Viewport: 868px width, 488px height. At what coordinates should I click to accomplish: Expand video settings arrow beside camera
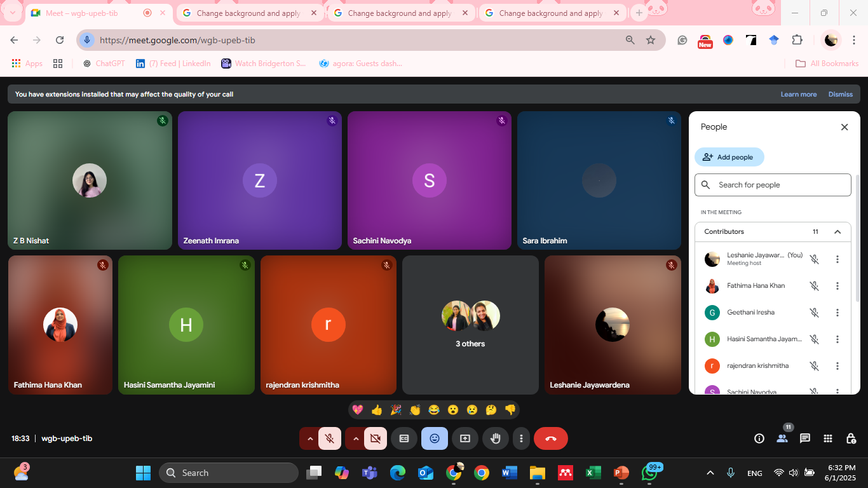coord(356,438)
